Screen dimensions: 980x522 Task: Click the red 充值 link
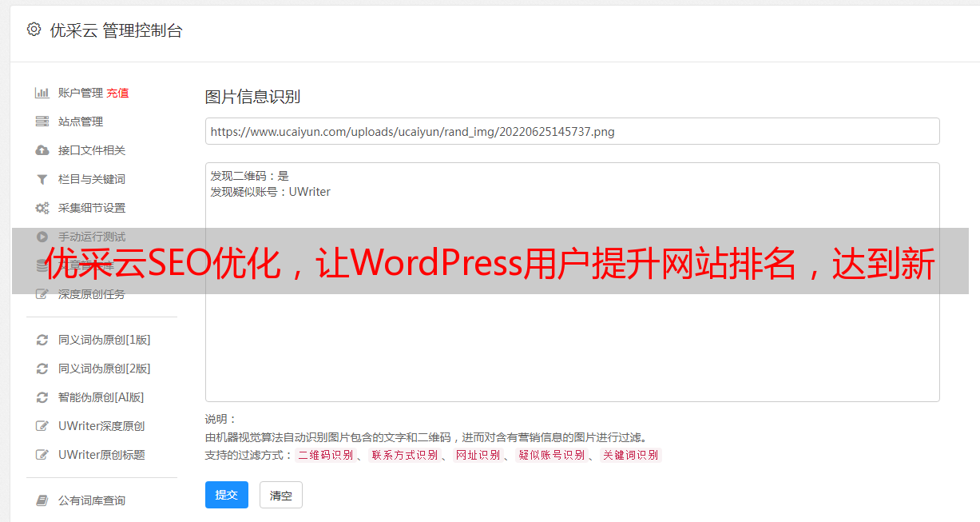117,93
